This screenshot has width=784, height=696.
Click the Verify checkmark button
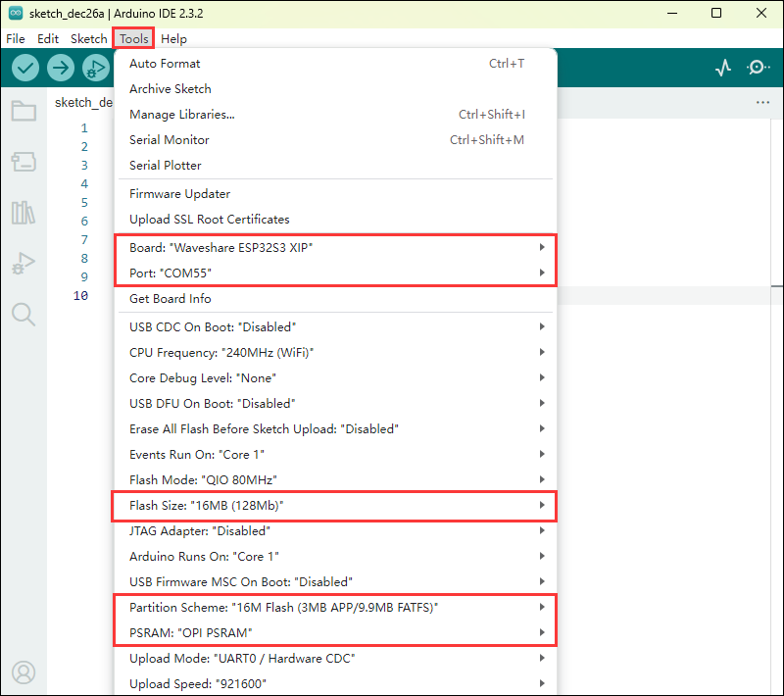[x=25, y=68]
